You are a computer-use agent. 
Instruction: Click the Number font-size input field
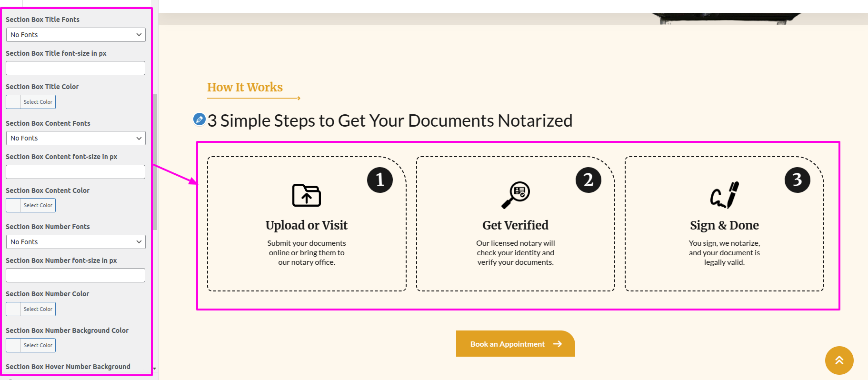point(75,275)
